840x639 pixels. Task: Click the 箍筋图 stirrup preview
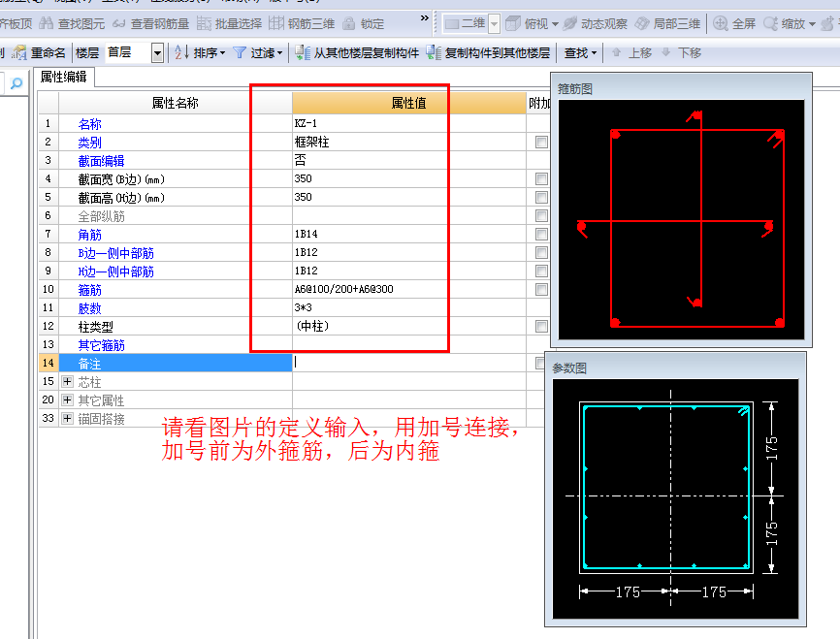[x=681, y=219]
